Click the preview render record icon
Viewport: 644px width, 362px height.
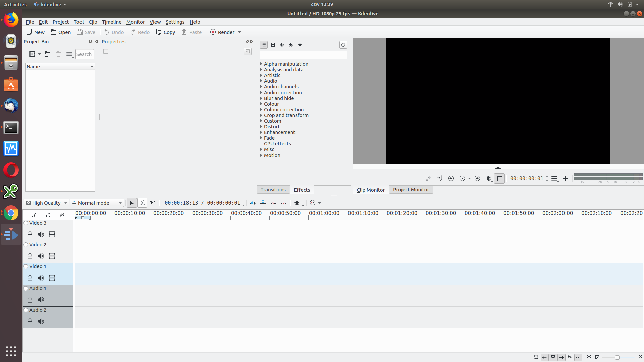313,203
